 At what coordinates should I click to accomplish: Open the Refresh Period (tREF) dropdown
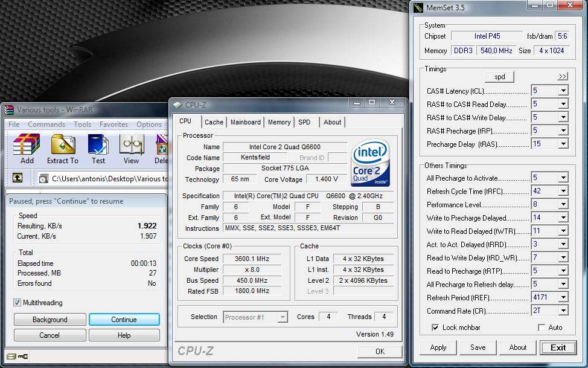pos(563,297)
